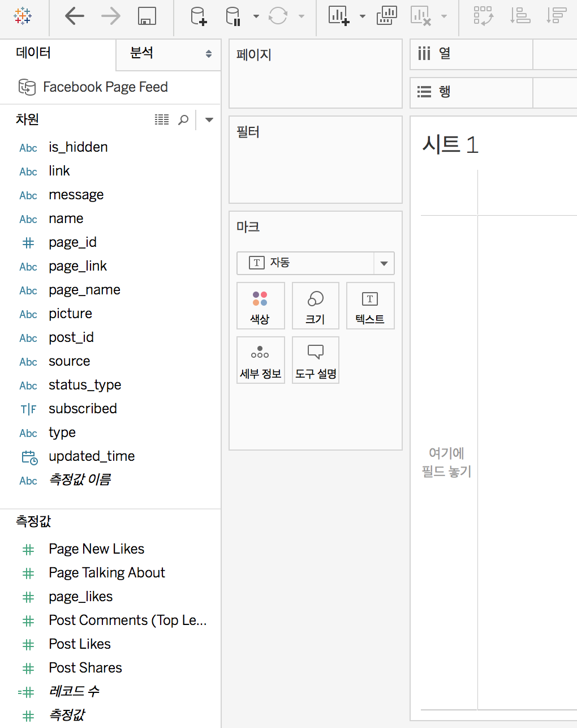Image resolution: width=577 pixels, height=728 pixels.
Task: Click the 도구 설명 tooltip button
Action: point(316,360)
